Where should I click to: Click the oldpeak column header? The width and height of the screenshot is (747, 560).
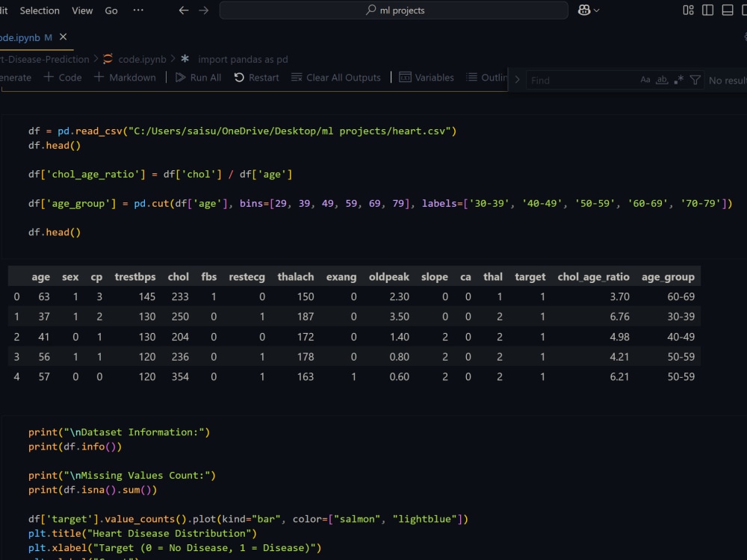tap(388, 277)
